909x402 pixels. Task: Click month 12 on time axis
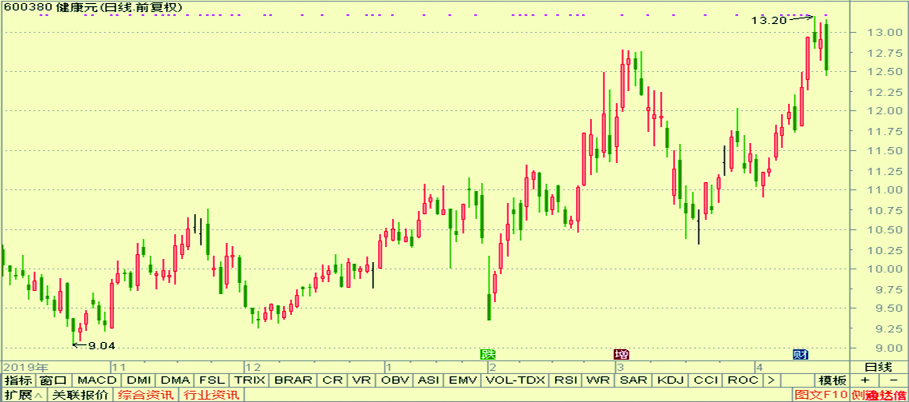pos(253,367)
